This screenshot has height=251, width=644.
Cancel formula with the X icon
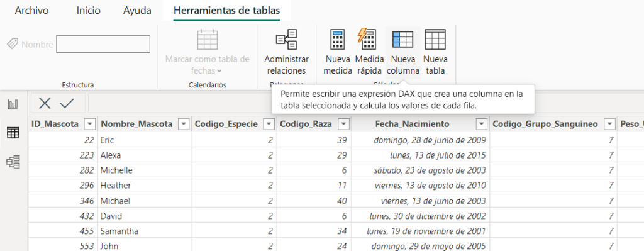[45, 103]
